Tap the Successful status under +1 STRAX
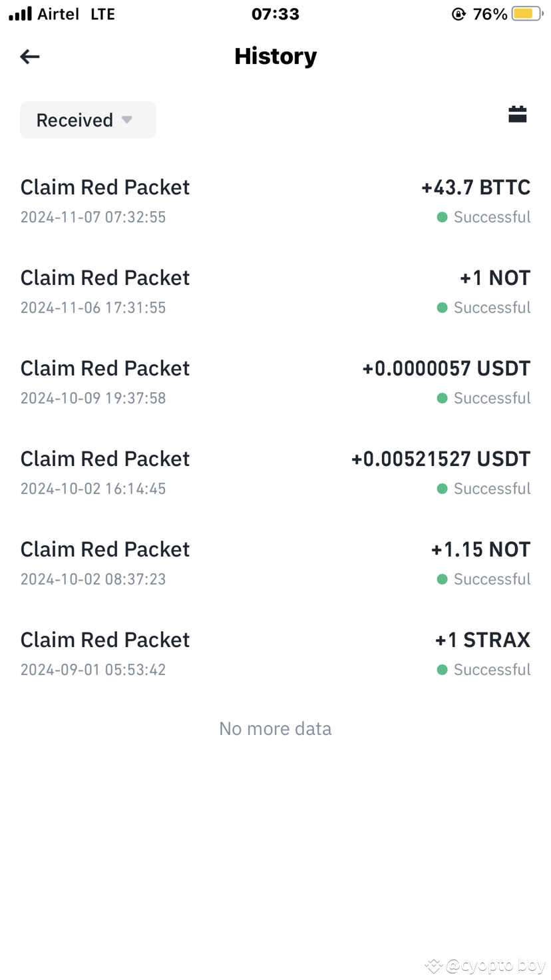The image size is (551, 980). click(x=492, y=670)
